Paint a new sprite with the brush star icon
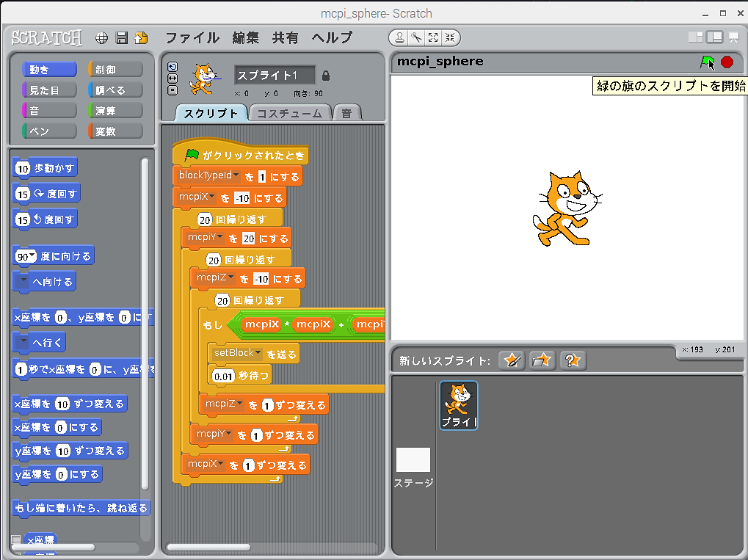The height and width of the screenshot is (560, 748). 512,360
